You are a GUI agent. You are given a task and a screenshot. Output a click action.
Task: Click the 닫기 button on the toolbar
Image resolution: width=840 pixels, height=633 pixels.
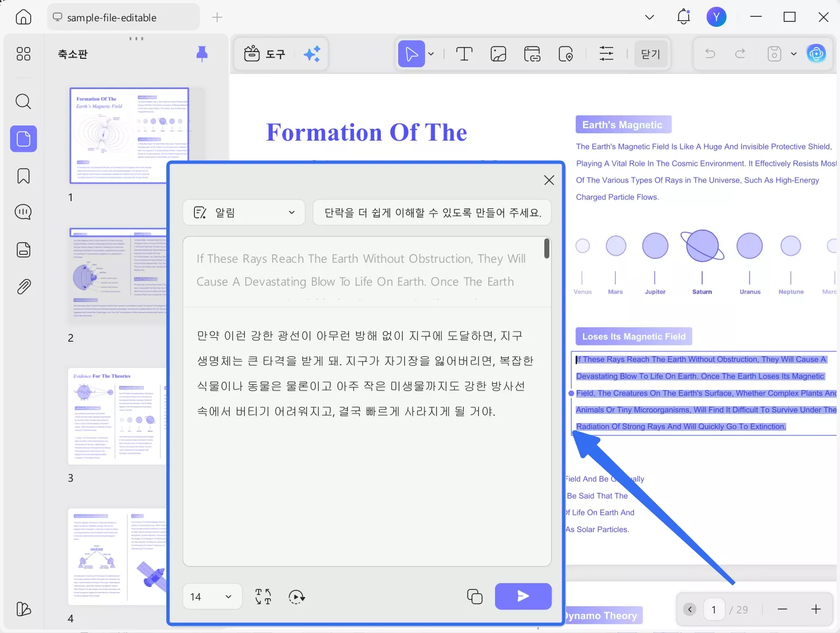[650, 53]
